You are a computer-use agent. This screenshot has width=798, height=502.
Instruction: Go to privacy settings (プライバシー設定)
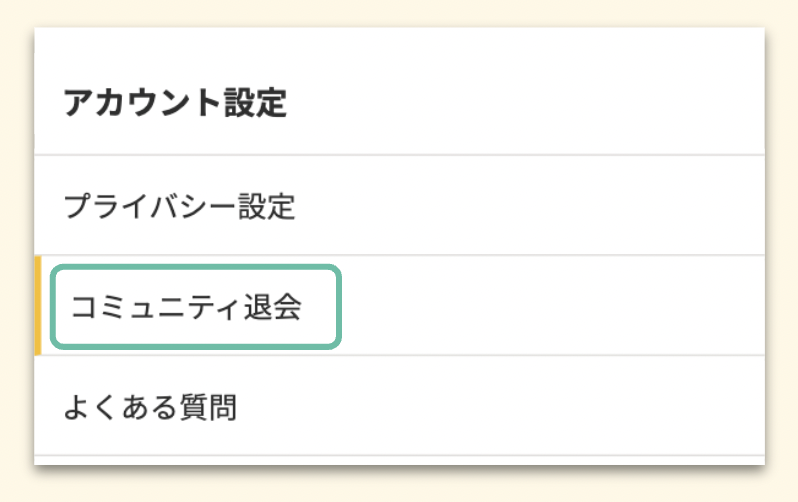179,207
